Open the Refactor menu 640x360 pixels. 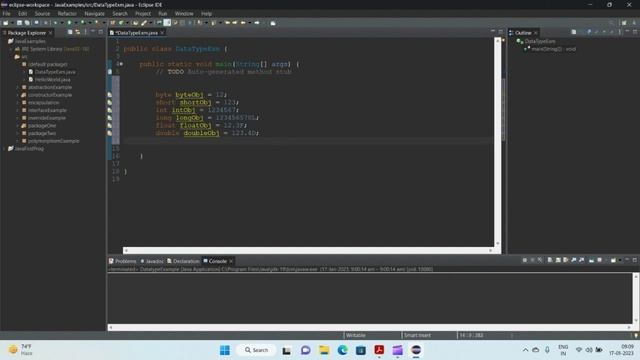(x=67, y=13)
